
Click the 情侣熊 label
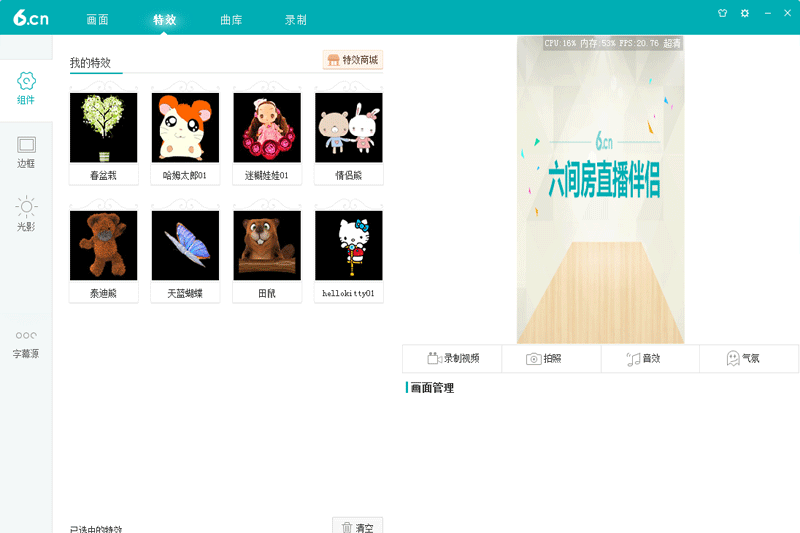(x=348, y=175)
